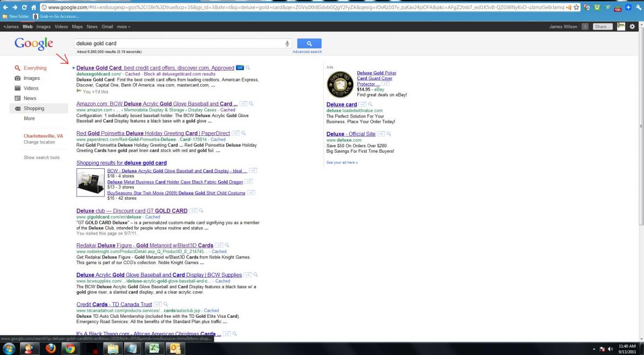Click the blue search magnifier button
This screenshot has width=644, height=355.
[x=309, y=44]
